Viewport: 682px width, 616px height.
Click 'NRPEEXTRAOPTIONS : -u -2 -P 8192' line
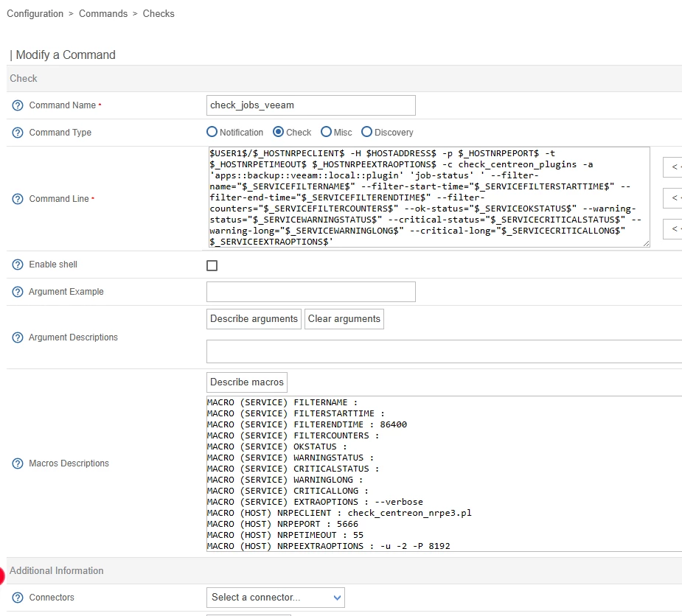(x=329, y=547)
